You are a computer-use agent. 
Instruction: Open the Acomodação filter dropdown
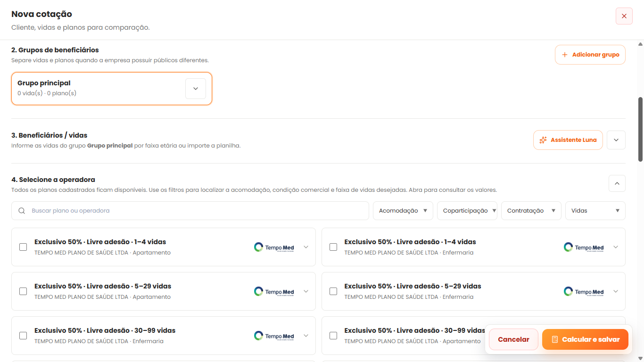pos(403,211)
